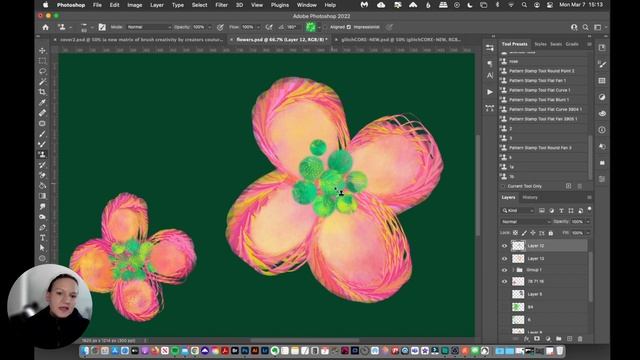Viewport: 640px width, 360px height.
Task: Create new adjustment layer icon
Action: 548,339
